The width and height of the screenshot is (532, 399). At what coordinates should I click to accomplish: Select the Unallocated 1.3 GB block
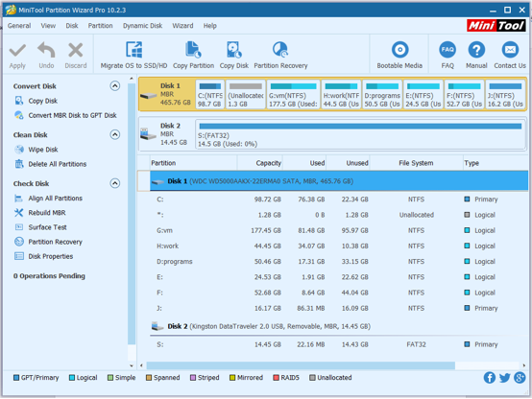(246, 95)
